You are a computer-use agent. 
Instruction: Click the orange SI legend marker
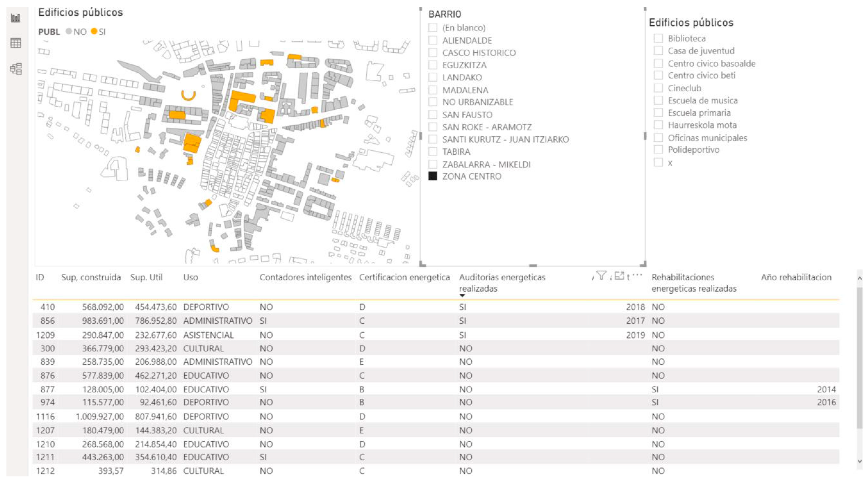pyautogui.click(x=94, y=31)
